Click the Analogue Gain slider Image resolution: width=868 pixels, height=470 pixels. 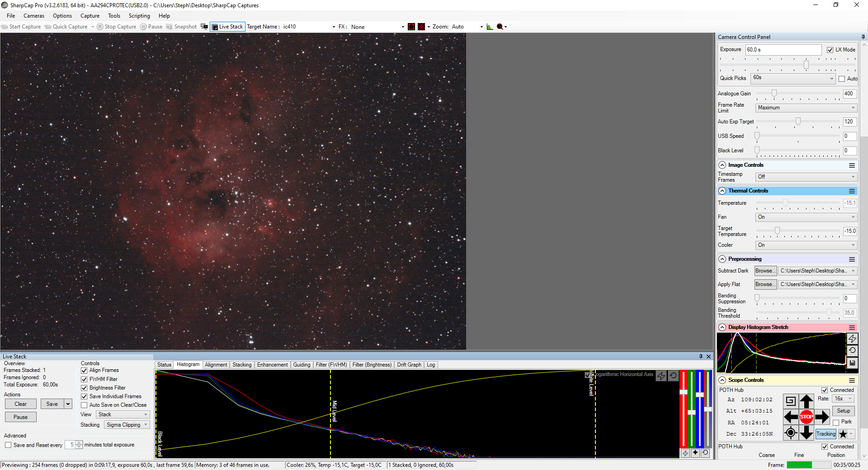click(798, 94)
